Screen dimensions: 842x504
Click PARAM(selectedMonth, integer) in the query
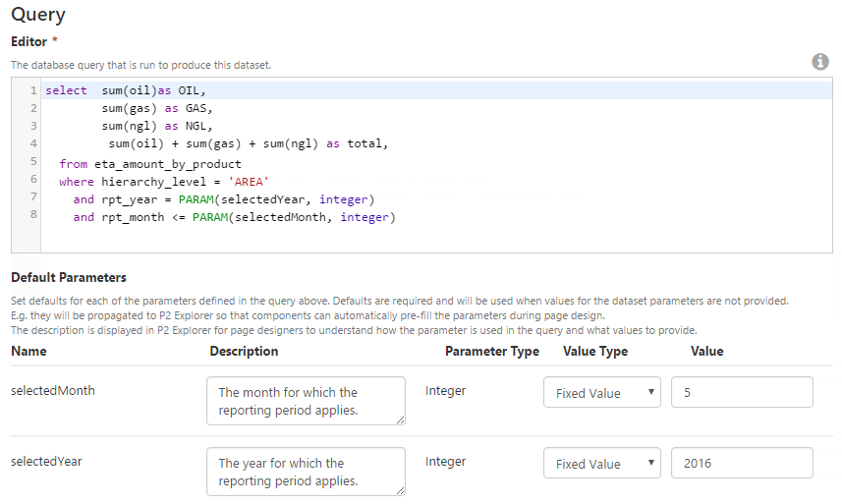[x=287, y=218]
